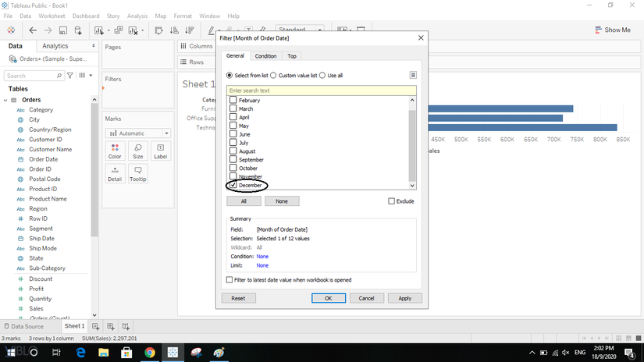Image resolution: width=644 pixels, height=362 pixels.
Task: Click the Reset button
Action: [x=238, y=298]
